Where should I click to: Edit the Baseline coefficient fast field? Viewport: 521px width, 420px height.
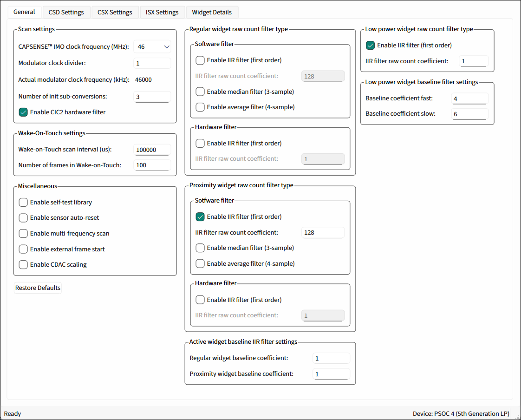coord(469,98)
